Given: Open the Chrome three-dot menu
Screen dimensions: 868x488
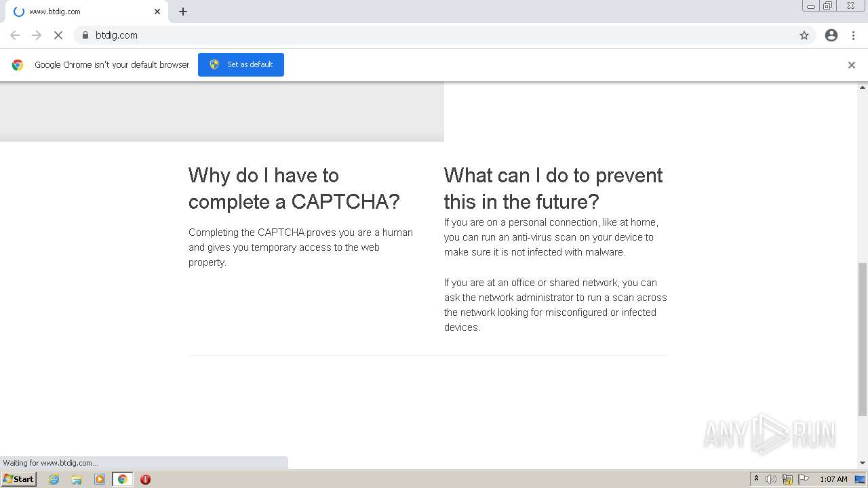Looking at the screenshot, I should 853,35.
